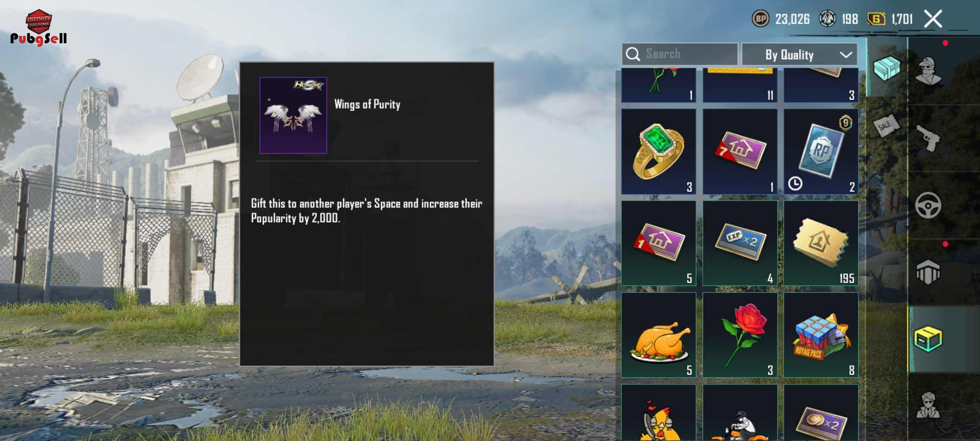Open the cyan crate sub-tab
Screen dimensions: 980x441
coord(886,68)
